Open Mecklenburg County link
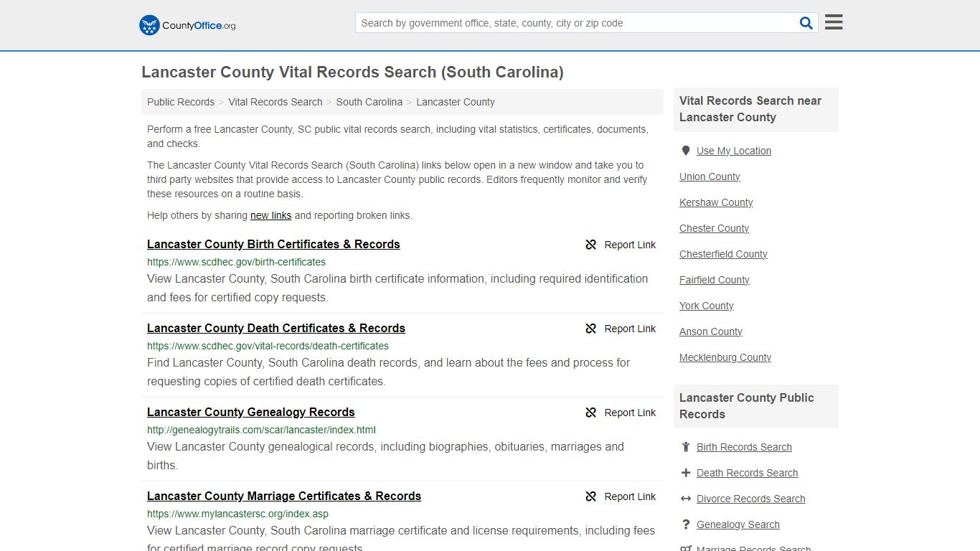 point(725,357)
